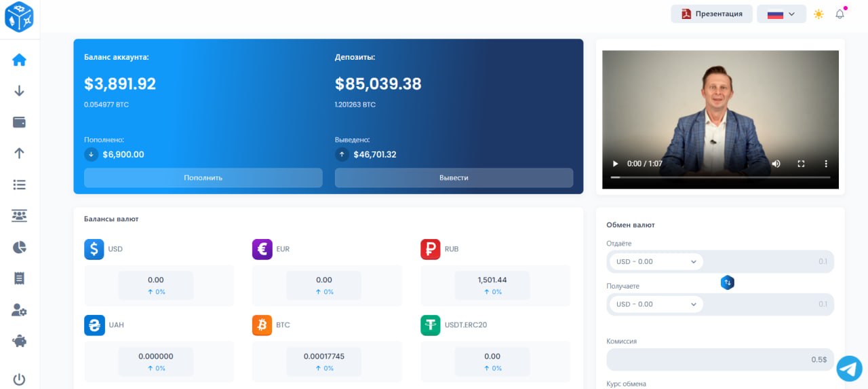Click the UAH balance 0.000000
Viewport: 868px width, 389px height.
pos(156,356)
